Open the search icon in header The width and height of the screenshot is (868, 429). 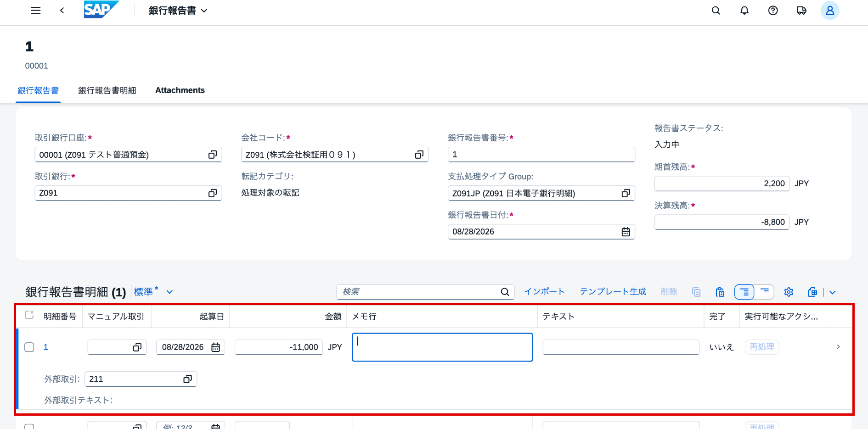716,11
